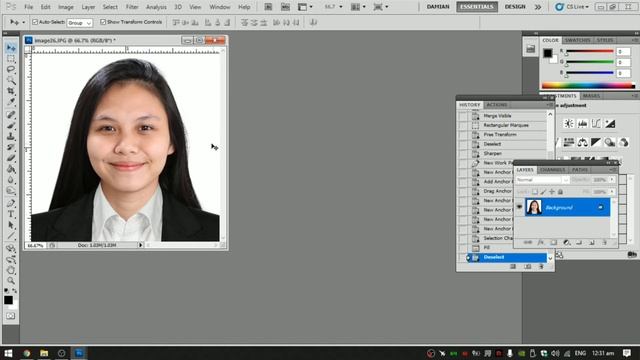
Task: Select the Blur tool
Action: [x=11, y=180]
